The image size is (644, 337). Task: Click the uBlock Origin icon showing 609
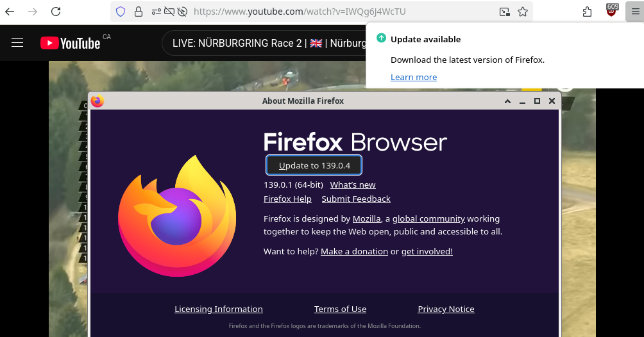[611, 10]
